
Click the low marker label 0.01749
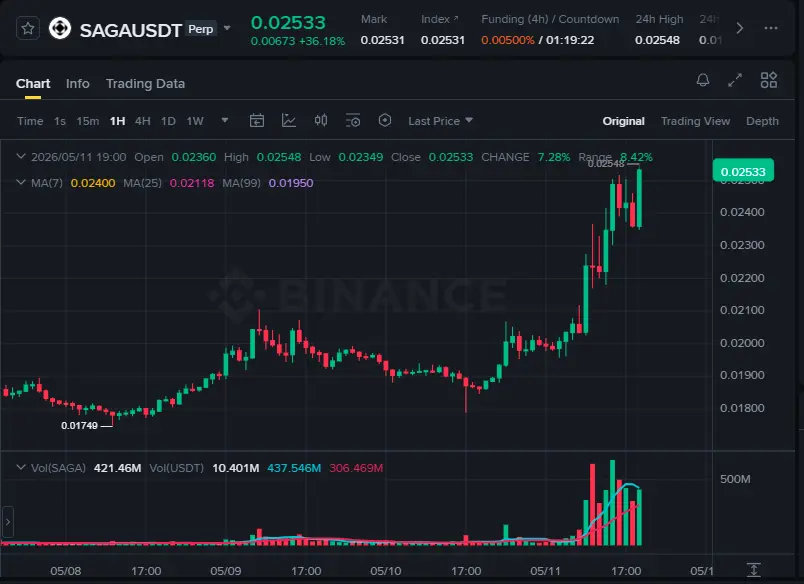coord(79,426)
